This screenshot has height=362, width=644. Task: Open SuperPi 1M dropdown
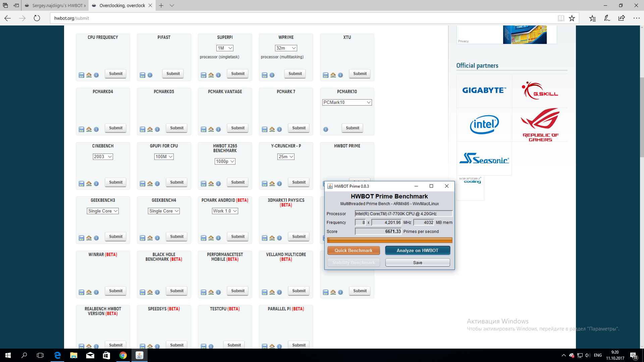(225, 48)
